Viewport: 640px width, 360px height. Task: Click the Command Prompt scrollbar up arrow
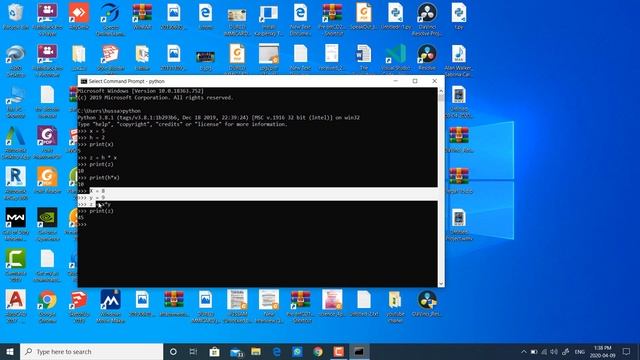tap(441, 91)
